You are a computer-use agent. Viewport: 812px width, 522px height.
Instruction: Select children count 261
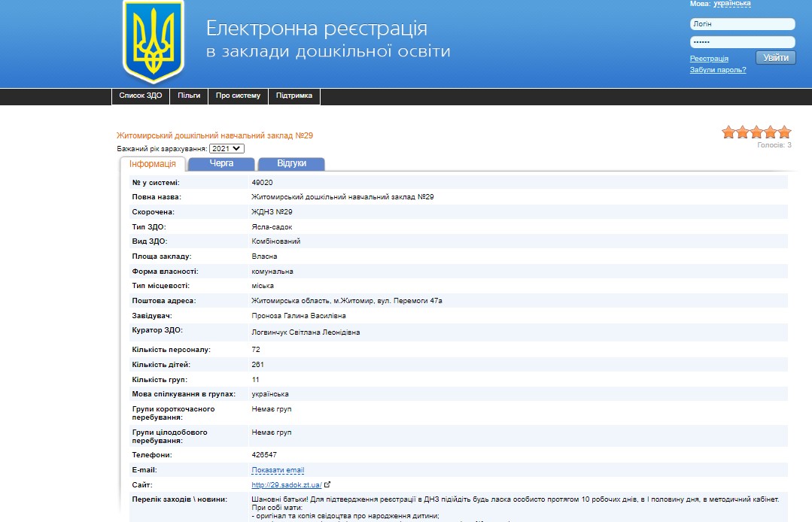click(258, 365)
